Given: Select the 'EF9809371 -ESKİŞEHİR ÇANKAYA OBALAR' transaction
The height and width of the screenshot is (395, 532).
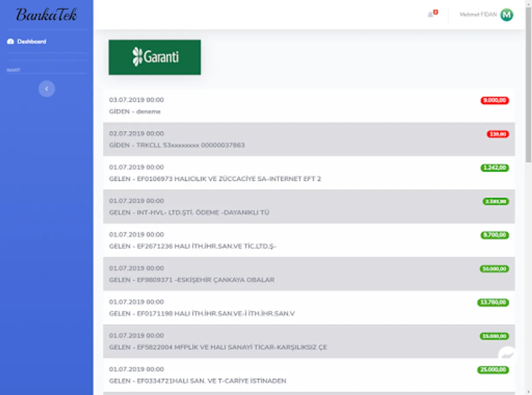Looking at the screenshot, I should coord(309,274).
